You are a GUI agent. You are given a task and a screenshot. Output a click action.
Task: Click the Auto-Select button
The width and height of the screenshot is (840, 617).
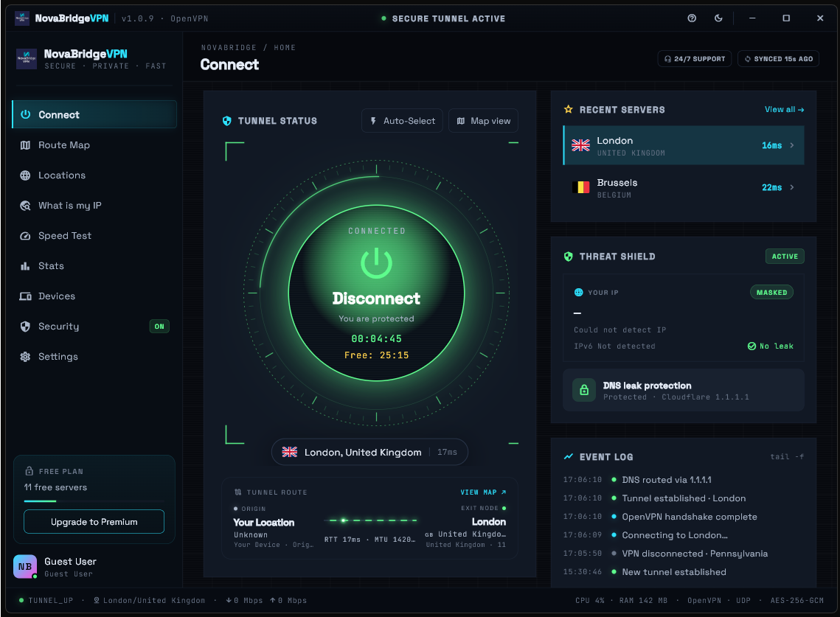point(403,121)
